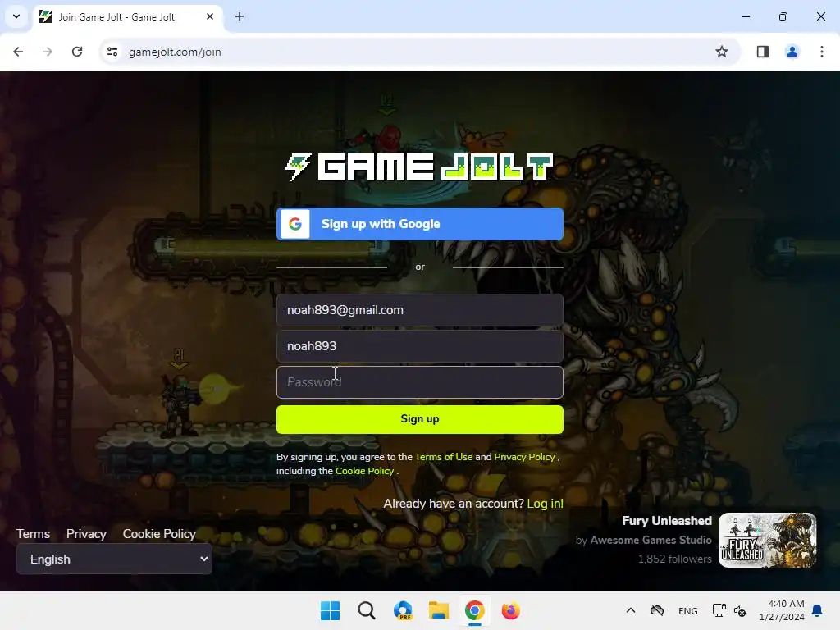Expand the English language dropdown
This screenshot has height=630, width=840.
click(114, 559)
